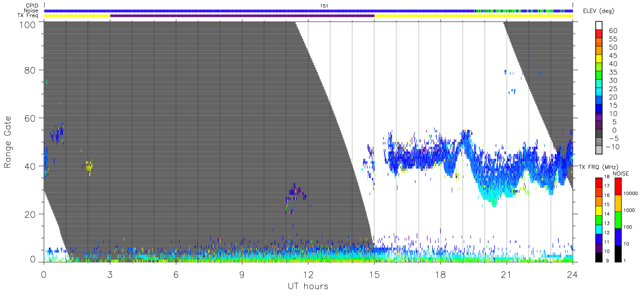Click the 21 tick on UT hours axis
The image size is (644, 297).
(x=506, y=274)
